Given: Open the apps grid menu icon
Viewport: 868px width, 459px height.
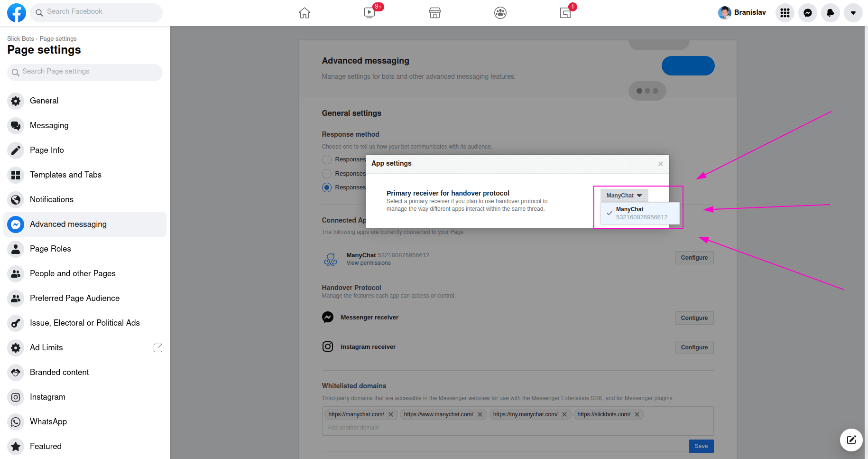Looking at the screenshot, I should pos(785,13).
